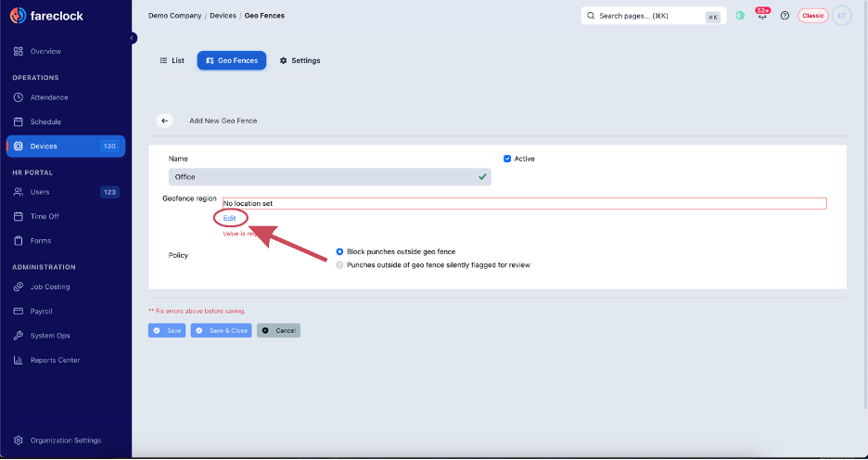
Task: Click the Cancel button
Action: click(278, 330)
